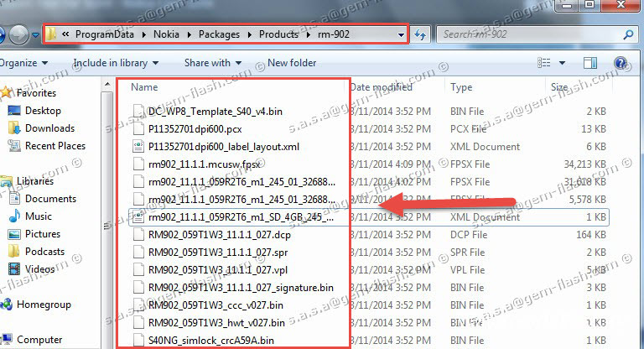This screenshot has width=644, height=349.
Task: Select file DC_WP8_Template_S40_v4.bin
Action: tap(216, 112)
